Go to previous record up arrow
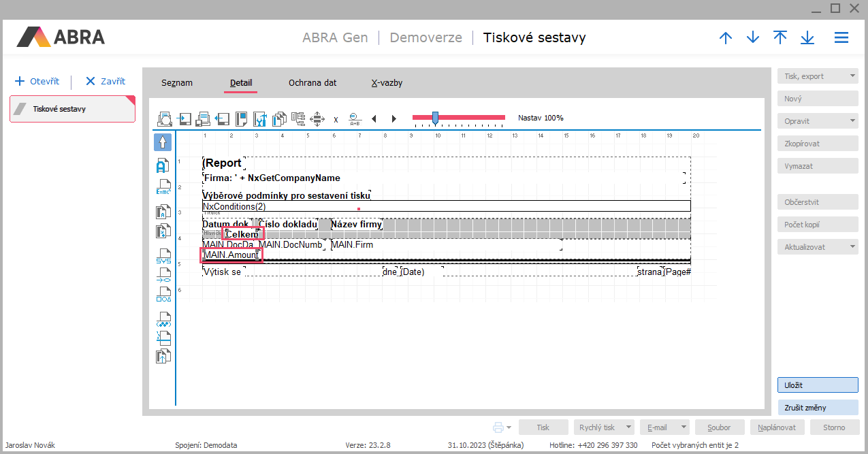Screen dimensions: 868x454 pyautogui.click(x=726, y=37)
